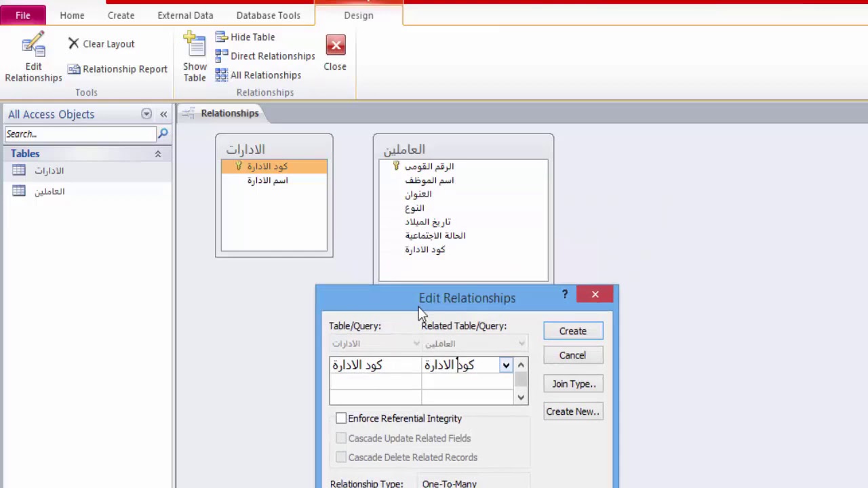Open the File tab

pos(22,15)
